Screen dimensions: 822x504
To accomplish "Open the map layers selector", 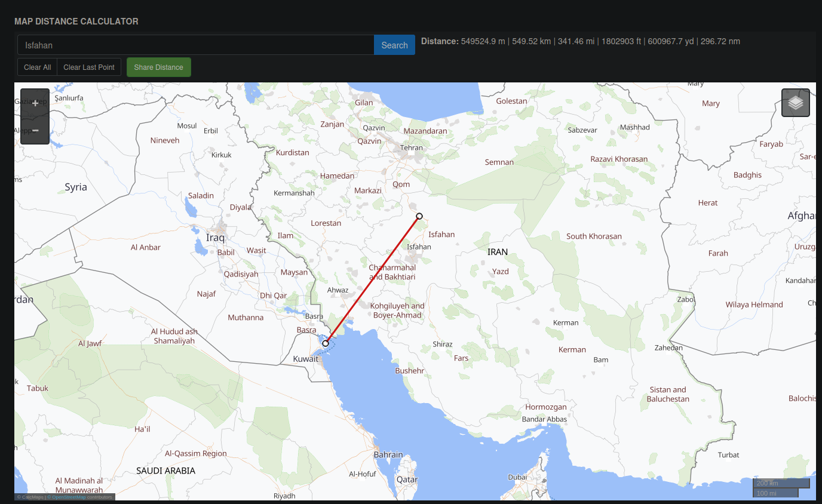I will click(x=796, y=103).
